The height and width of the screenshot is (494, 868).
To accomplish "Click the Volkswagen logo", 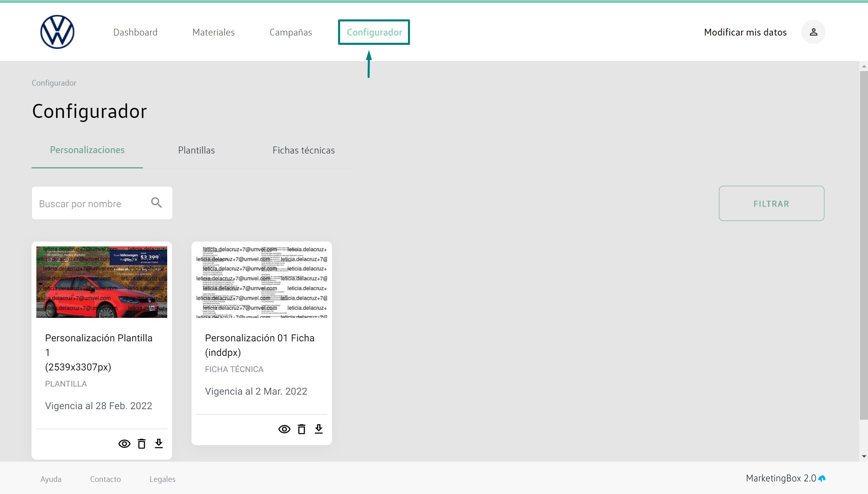I will 57,32.
